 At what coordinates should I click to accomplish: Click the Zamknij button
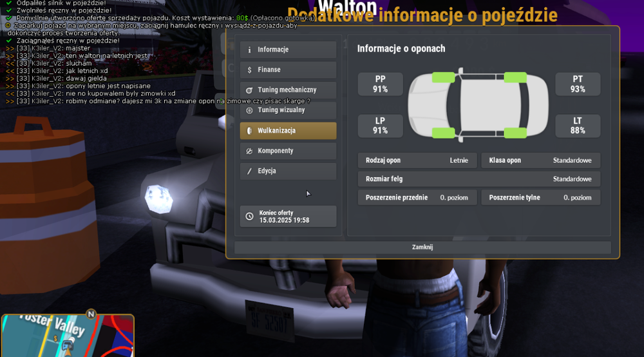[422, 247]
